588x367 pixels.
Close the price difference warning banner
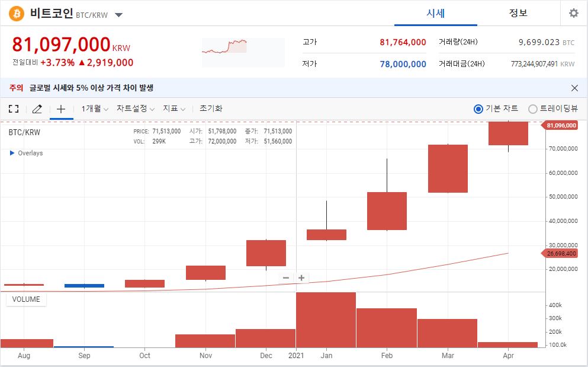(574, 88)
